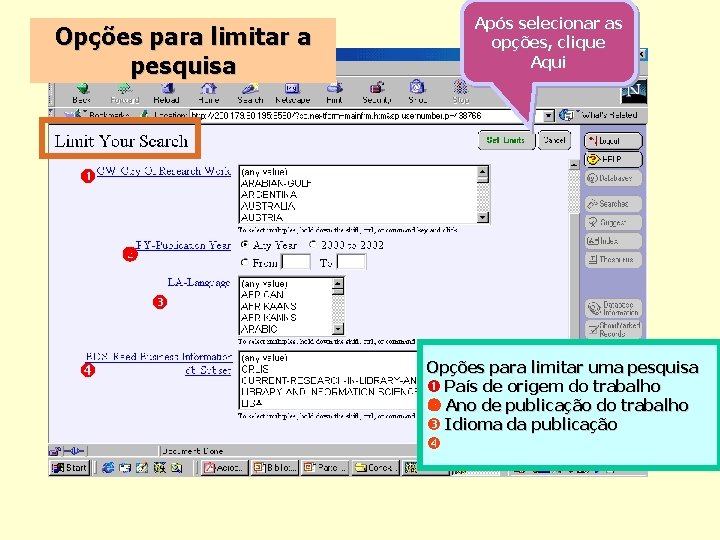
Task: Click the Netscape Back arrow icon
Action: (x=82, y=89)
